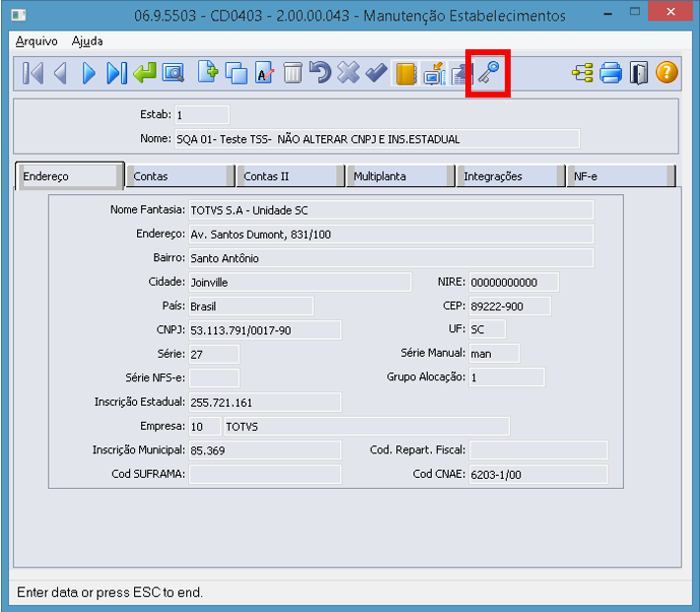Click the empty Série NFS-e field

click(x=214, y=377)
